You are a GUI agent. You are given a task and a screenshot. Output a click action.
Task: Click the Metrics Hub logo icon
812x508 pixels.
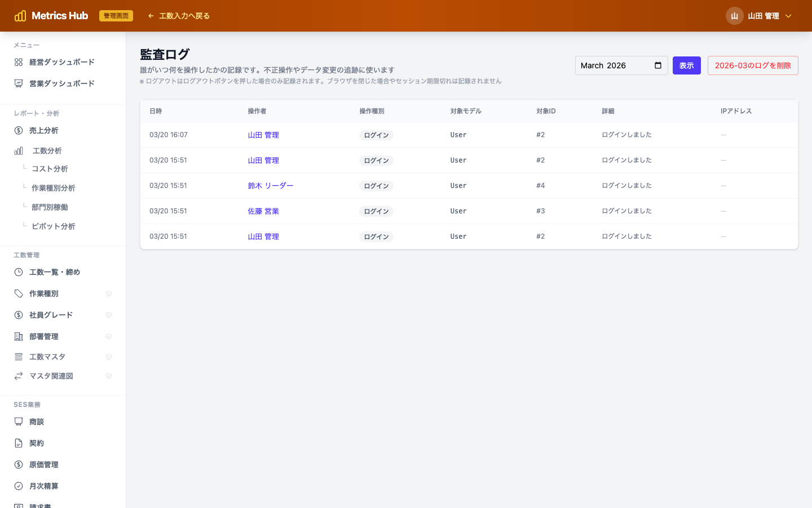[20, 16]
